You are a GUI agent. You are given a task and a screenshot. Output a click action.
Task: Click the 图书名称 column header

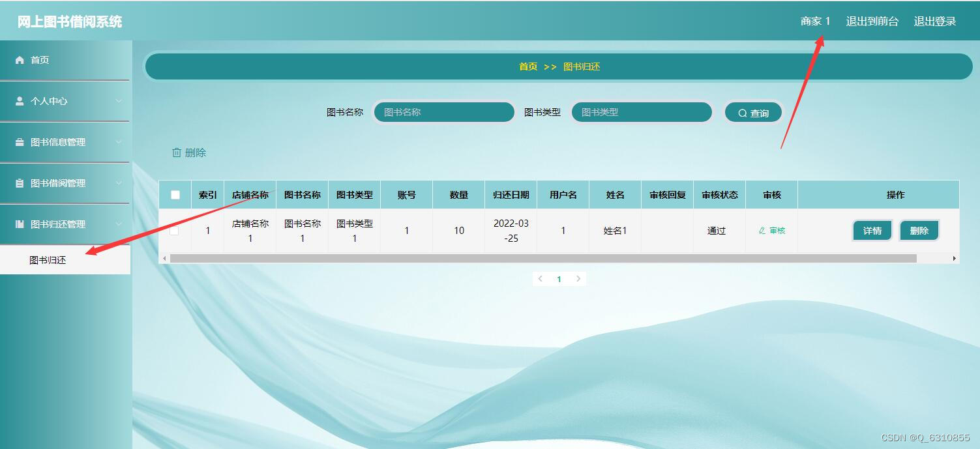pos(303,195)
